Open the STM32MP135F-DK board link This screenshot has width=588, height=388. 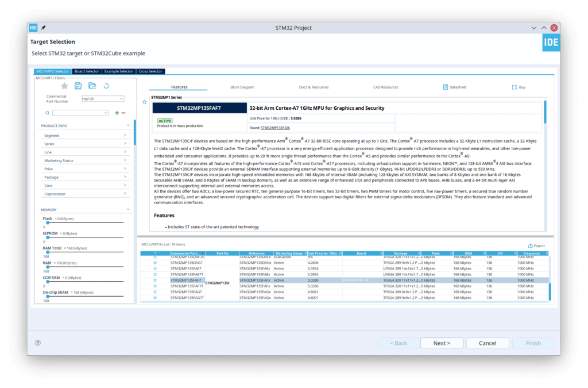pyautogui.click(x=275, y=128)
